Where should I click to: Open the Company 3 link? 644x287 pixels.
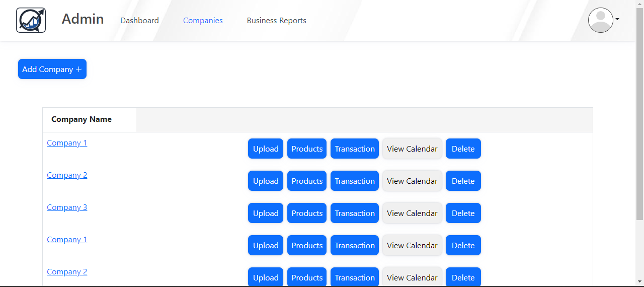(67, 207)
